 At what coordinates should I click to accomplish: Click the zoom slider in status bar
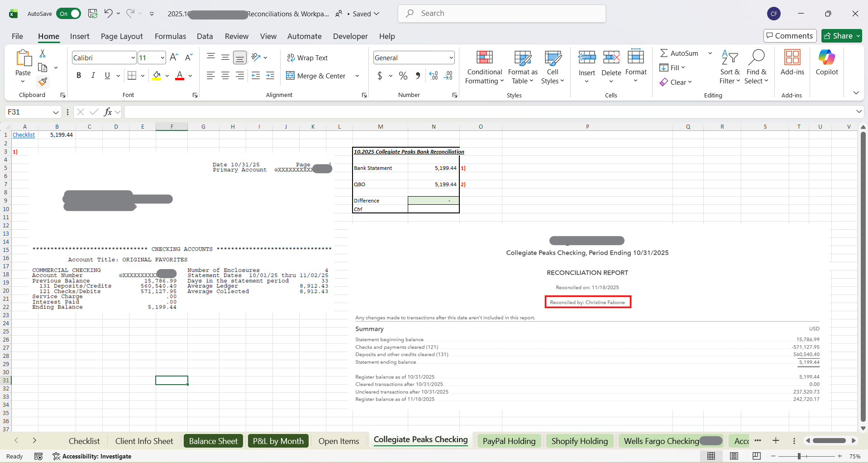[799, 456]
